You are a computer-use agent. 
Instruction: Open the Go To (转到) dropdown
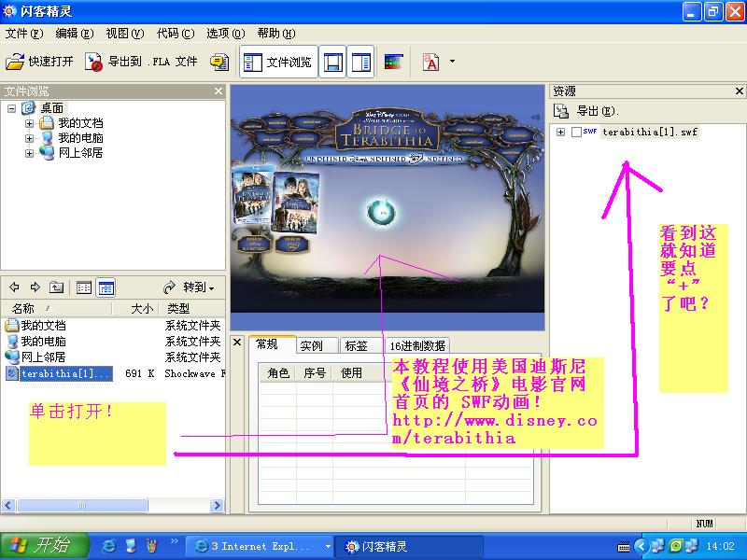pos(190,287)
